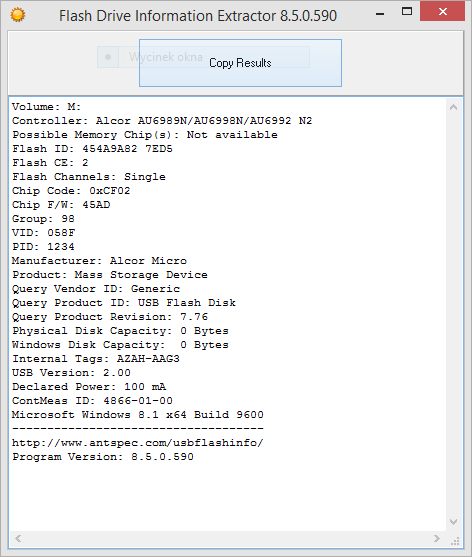Click 'Query Product ID: USB Flash Disk' line
The width and height of the screenshot is (472, 557).
[124, 303]
